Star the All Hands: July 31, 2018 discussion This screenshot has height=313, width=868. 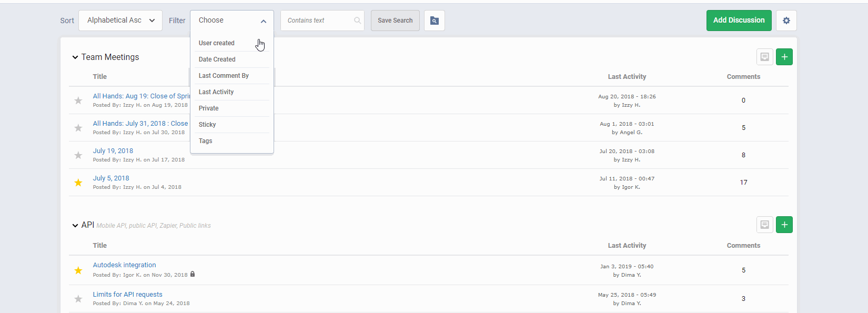pos(78,128)
